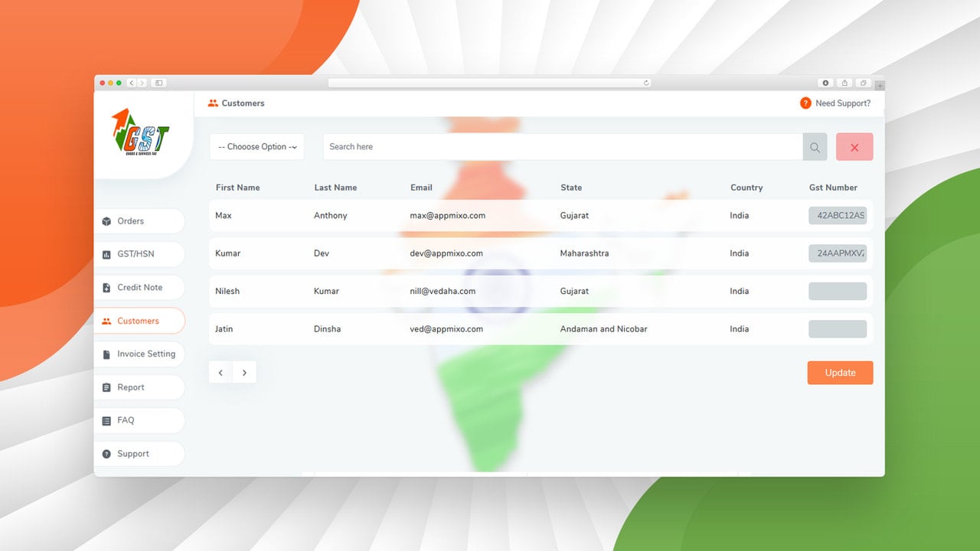Click into the Search here field

563,147
